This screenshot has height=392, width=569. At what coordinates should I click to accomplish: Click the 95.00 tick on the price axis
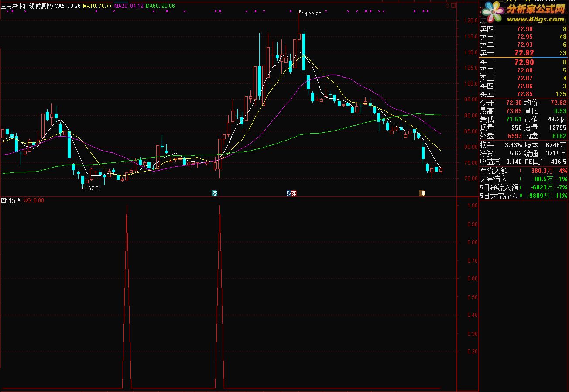coord(471,99)
